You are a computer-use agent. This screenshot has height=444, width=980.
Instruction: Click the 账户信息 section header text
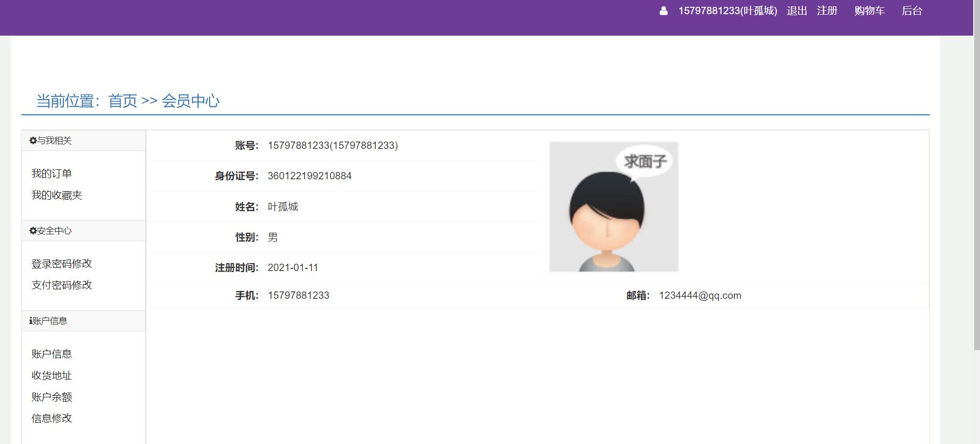tap(50, 321)
